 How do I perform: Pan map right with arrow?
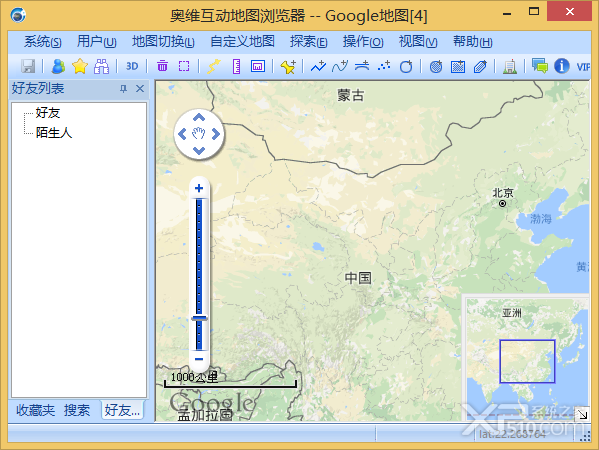coord(216,134)
